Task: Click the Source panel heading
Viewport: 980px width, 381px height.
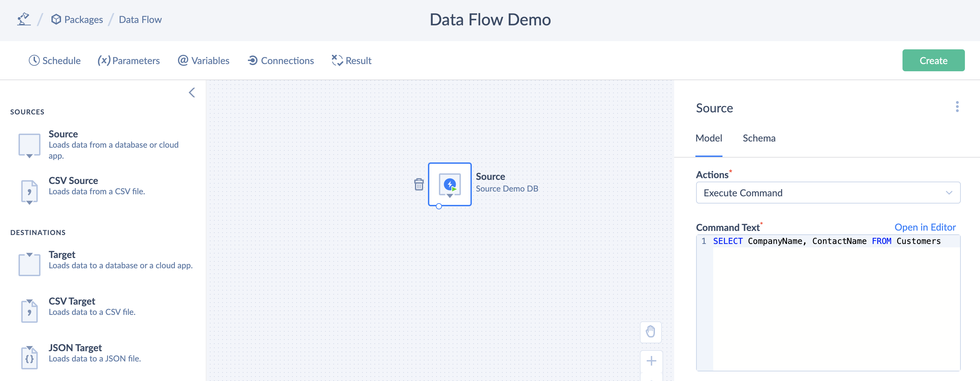Action: (714, 108)
